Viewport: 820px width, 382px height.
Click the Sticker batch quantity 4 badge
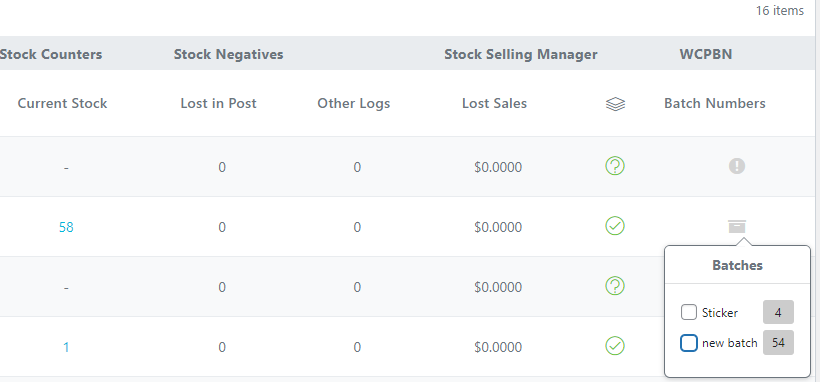[x=778, y=312]
